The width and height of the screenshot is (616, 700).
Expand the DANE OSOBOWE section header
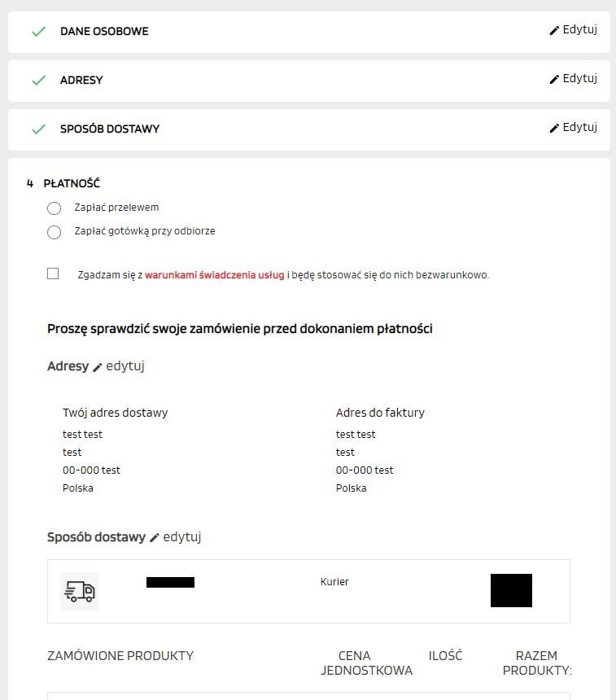[104, 32]
